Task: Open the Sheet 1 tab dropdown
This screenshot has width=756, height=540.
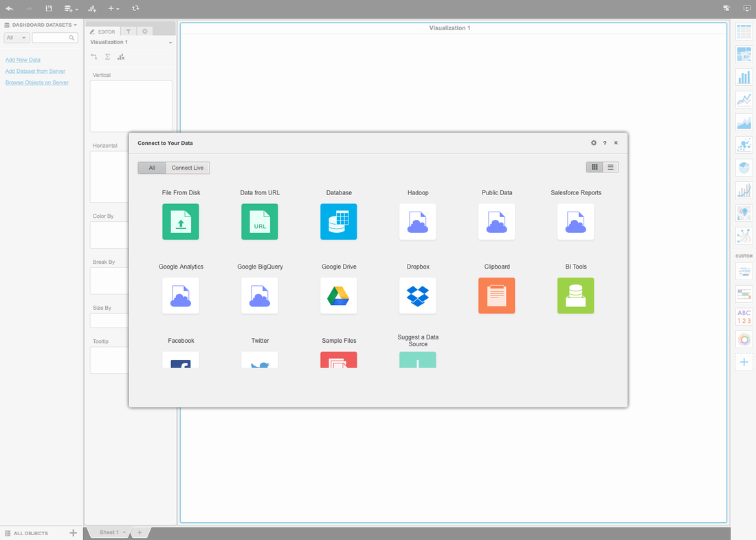Action: pyautogui.click(x=124, y=532)
